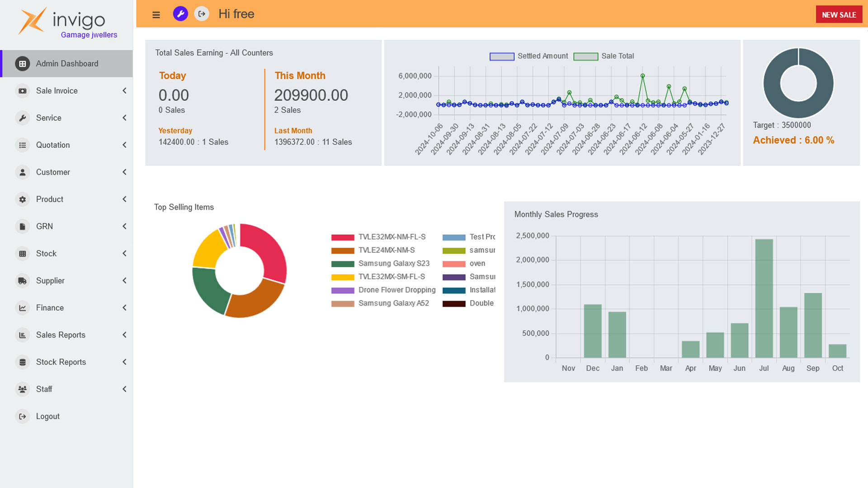
Task: Open the Admin Dashboard menu item
Action: [66, 64]
